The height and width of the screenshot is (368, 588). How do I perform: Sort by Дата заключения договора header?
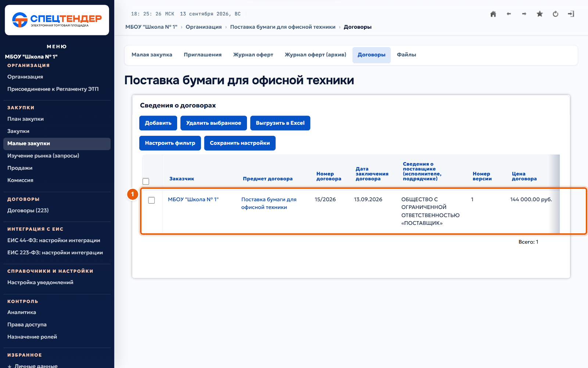[x=372, y=174]
